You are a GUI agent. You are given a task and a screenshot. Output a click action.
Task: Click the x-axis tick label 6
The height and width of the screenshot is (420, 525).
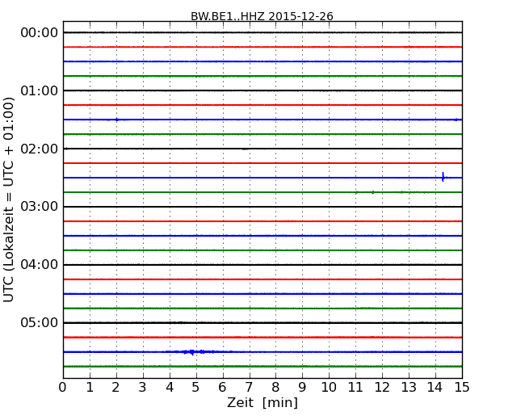coord(222,388)
